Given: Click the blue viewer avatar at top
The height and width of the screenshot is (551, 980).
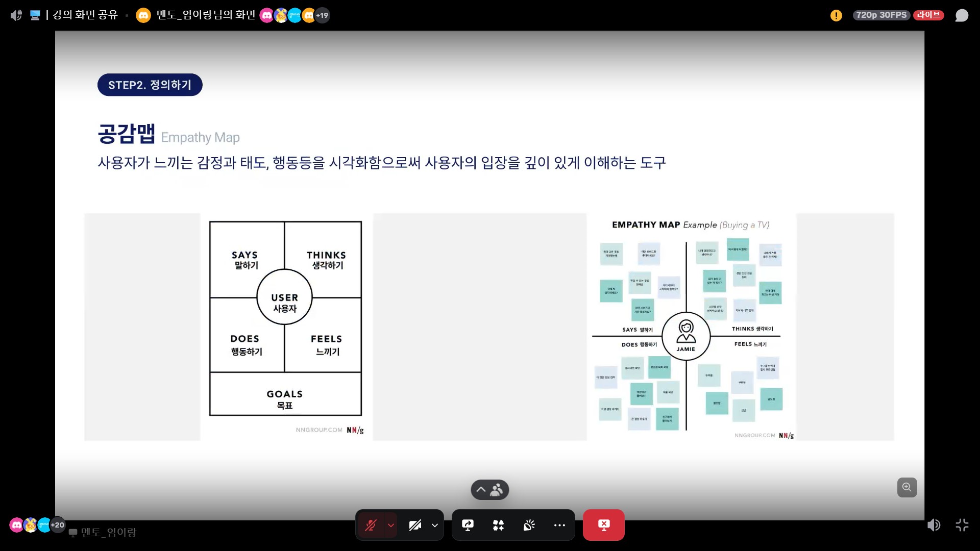Looking at the screenshot, I should point(295,15).
